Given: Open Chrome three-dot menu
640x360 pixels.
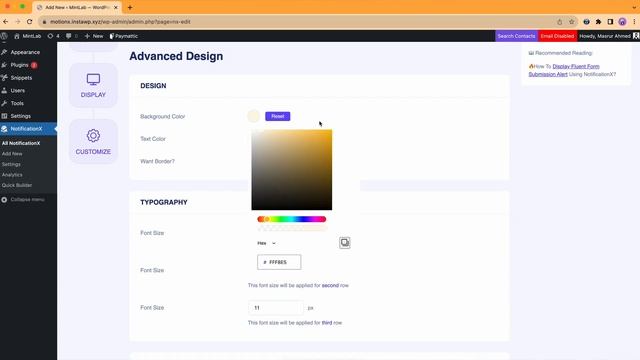Looking at the screenshot, I should (634, 22).
